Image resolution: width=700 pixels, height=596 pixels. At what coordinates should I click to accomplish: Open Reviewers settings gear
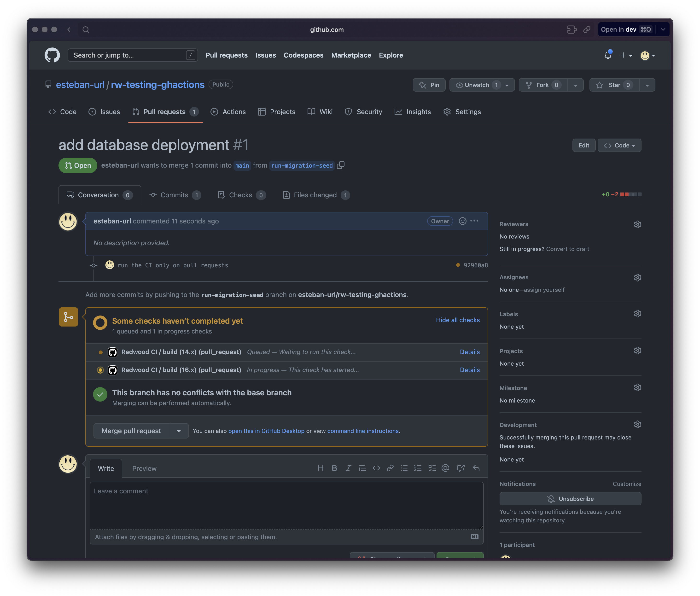637,224
